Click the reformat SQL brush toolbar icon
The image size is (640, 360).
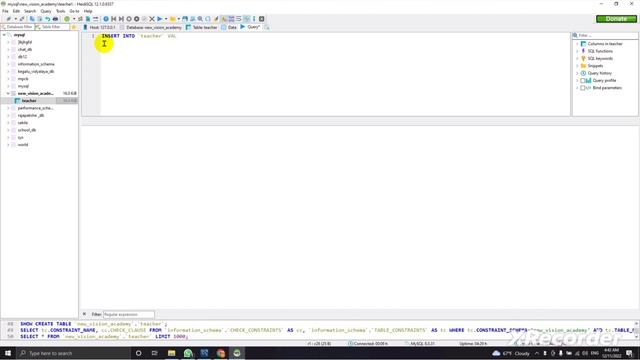216,19
